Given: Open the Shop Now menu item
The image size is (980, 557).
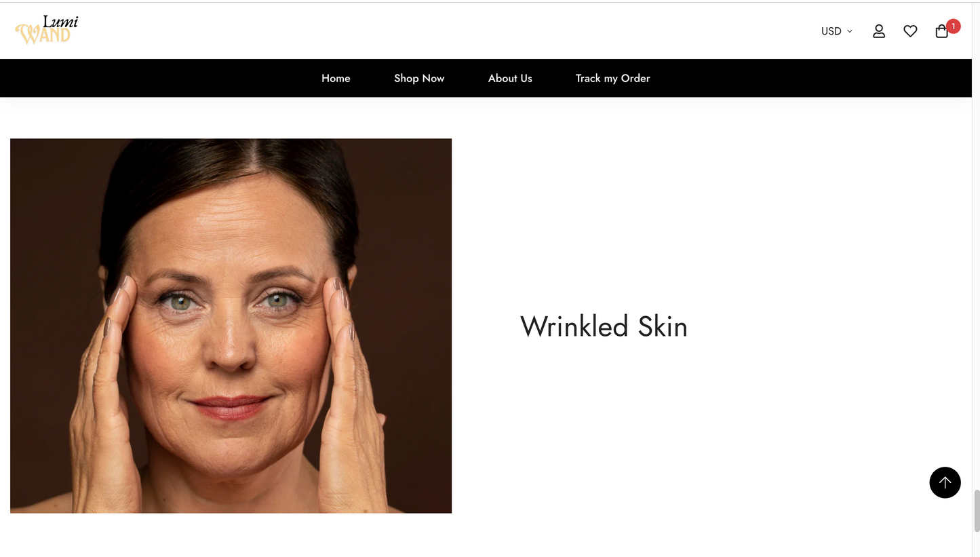Looking at the screenshot, I should pyautogui.click(x=419, y=78).
